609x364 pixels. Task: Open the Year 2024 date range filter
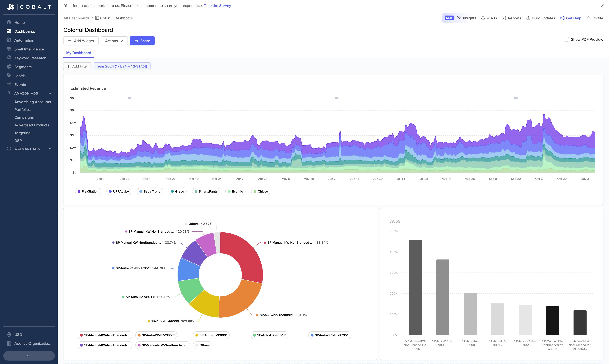122,66
